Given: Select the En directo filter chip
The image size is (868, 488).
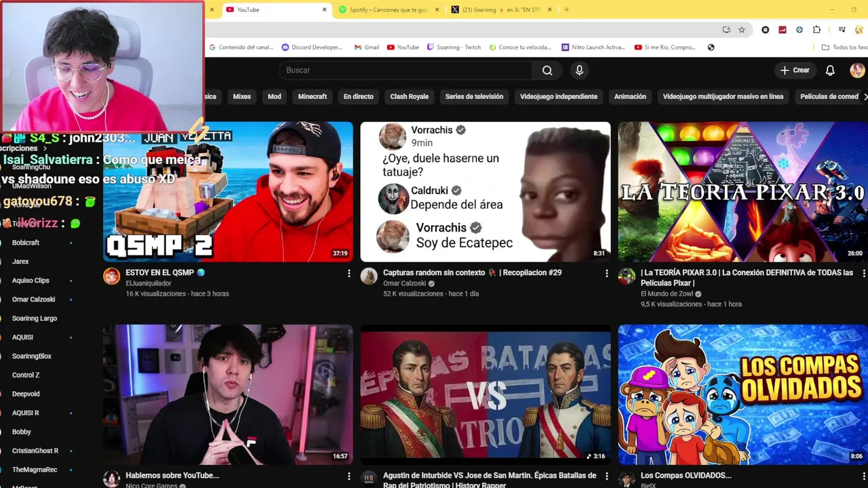Looking at the screenshot, I should click(x=359, y=97).
